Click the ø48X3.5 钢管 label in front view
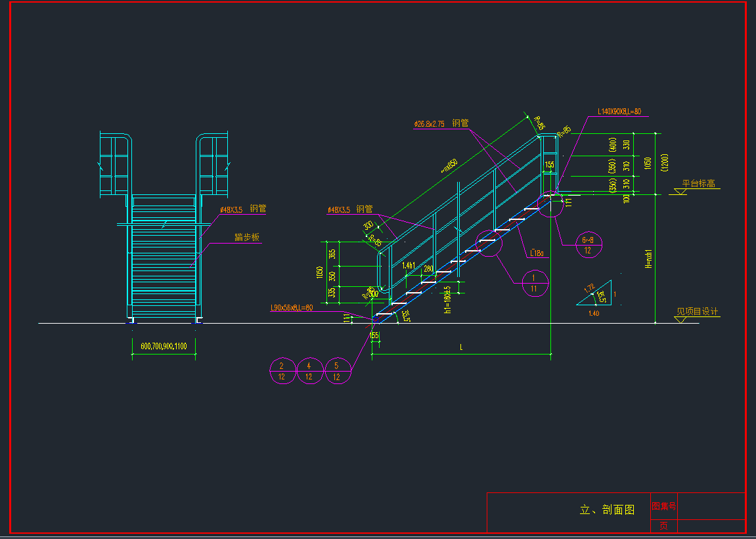 tap(243, 209)
